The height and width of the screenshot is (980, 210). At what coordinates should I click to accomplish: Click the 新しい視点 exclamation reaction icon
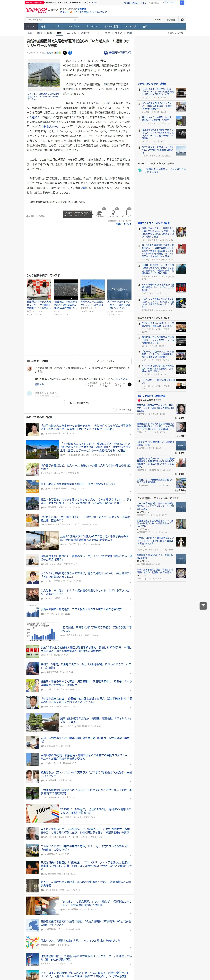click(x=127, y=212)
